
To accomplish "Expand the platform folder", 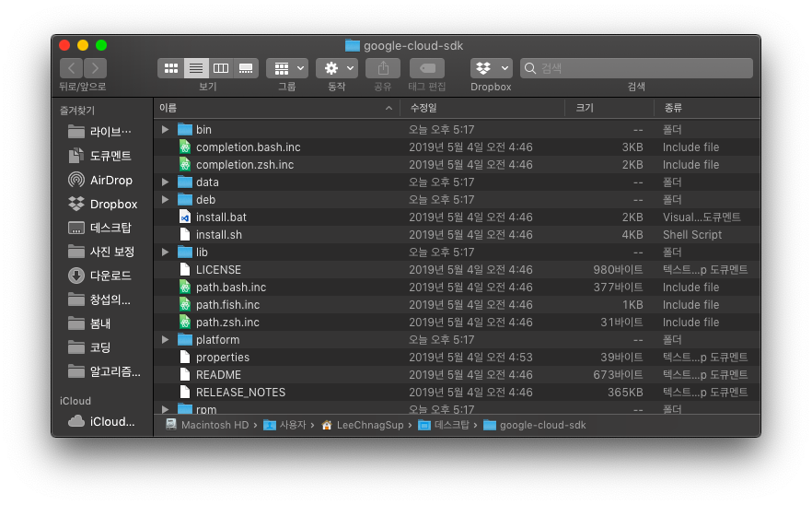I will 165,340.
